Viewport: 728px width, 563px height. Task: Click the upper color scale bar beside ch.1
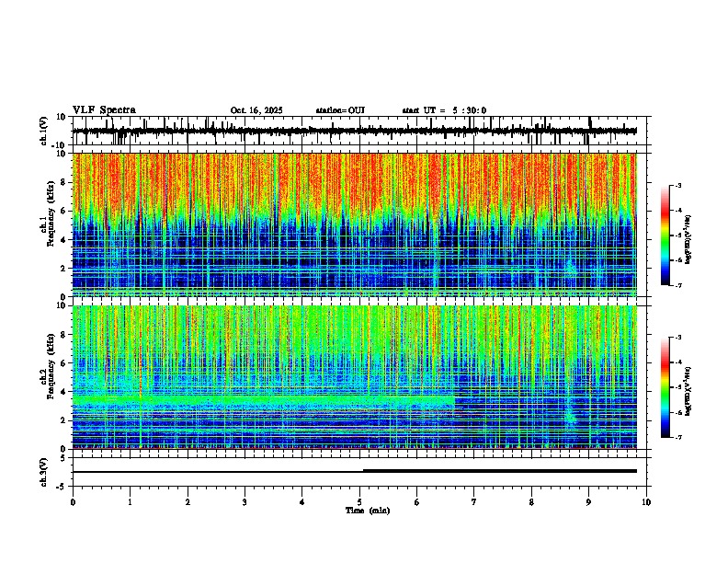pyautogui.click(x=665, y=236)
